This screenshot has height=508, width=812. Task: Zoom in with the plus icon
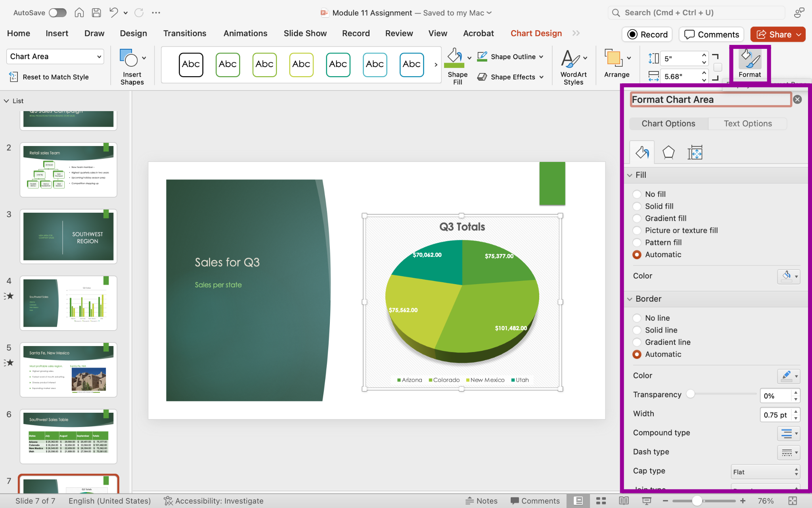click(743, 501)
